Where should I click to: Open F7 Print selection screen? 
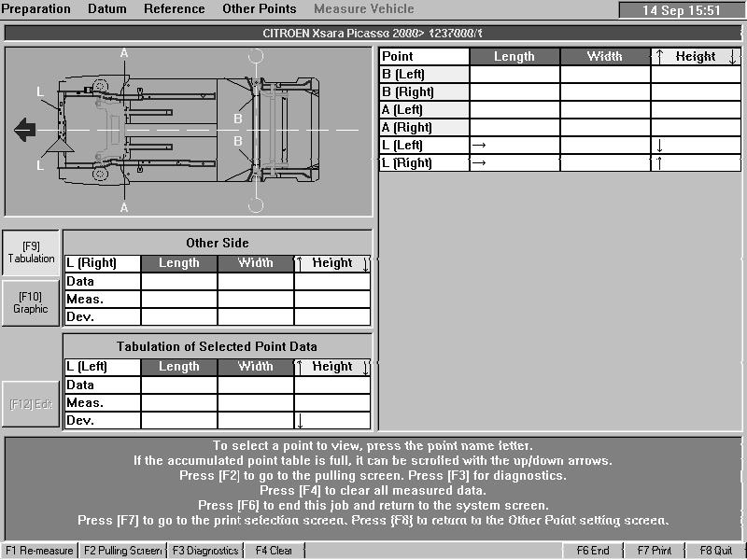point(655,551)
